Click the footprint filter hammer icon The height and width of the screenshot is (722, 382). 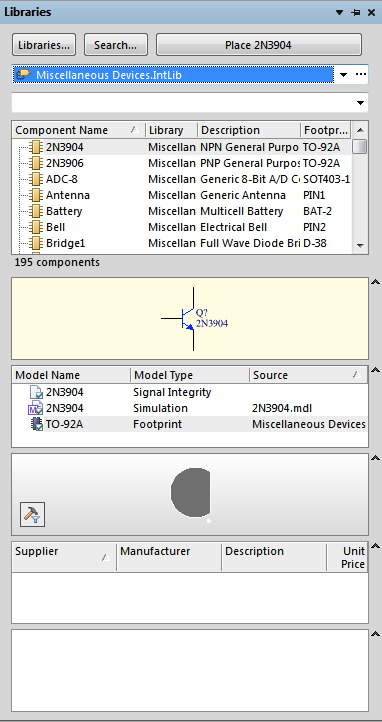pos(33,514)
